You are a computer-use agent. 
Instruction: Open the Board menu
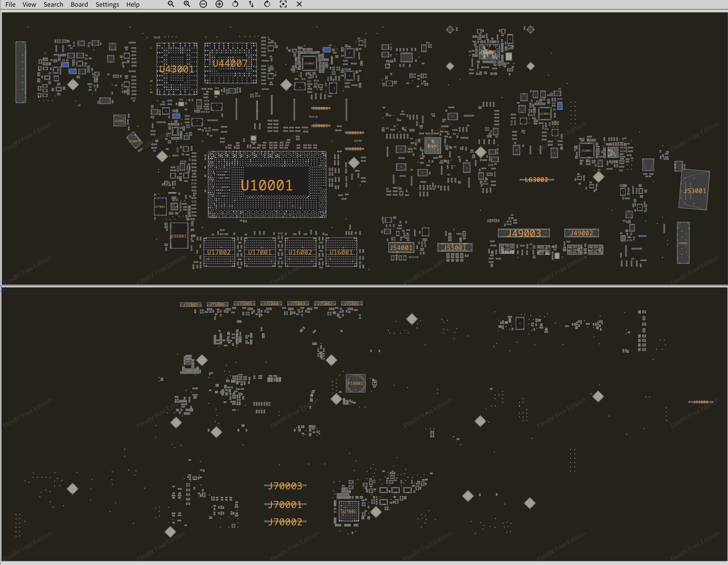(79, 4)
